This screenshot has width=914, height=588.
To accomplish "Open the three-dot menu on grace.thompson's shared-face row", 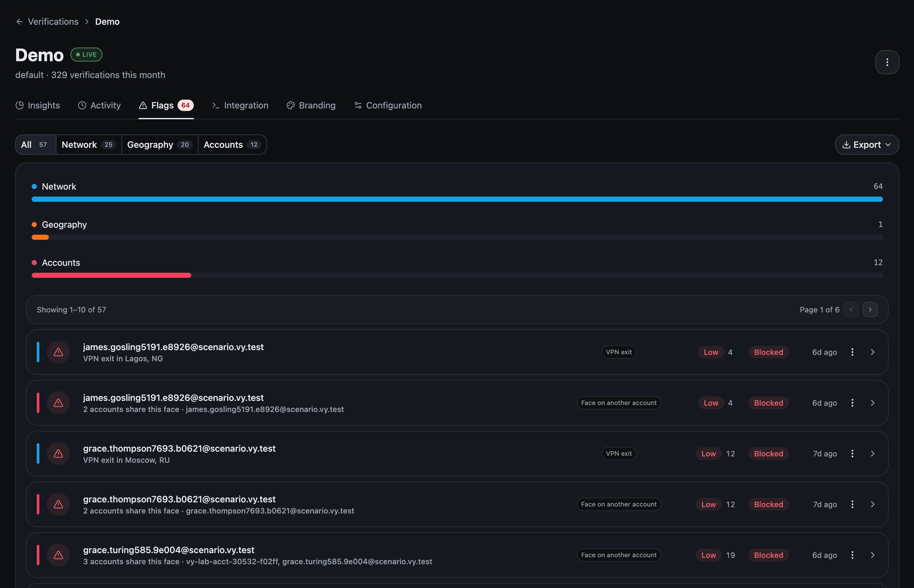I will [852, 504].
